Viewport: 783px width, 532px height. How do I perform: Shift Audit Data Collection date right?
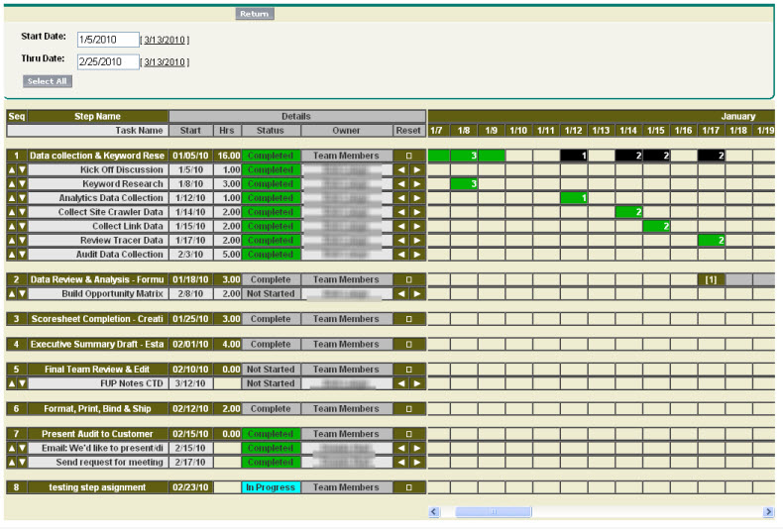(417, 254)
